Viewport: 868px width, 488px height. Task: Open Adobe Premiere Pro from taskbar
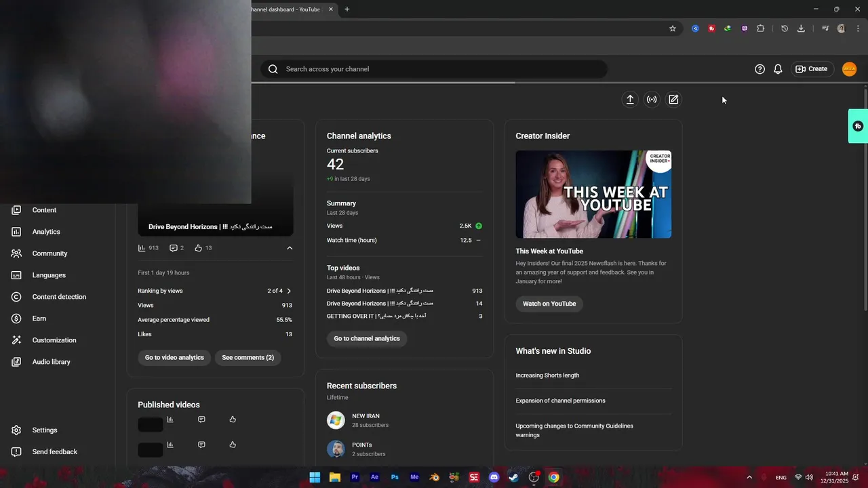click(x=355, y=477)
